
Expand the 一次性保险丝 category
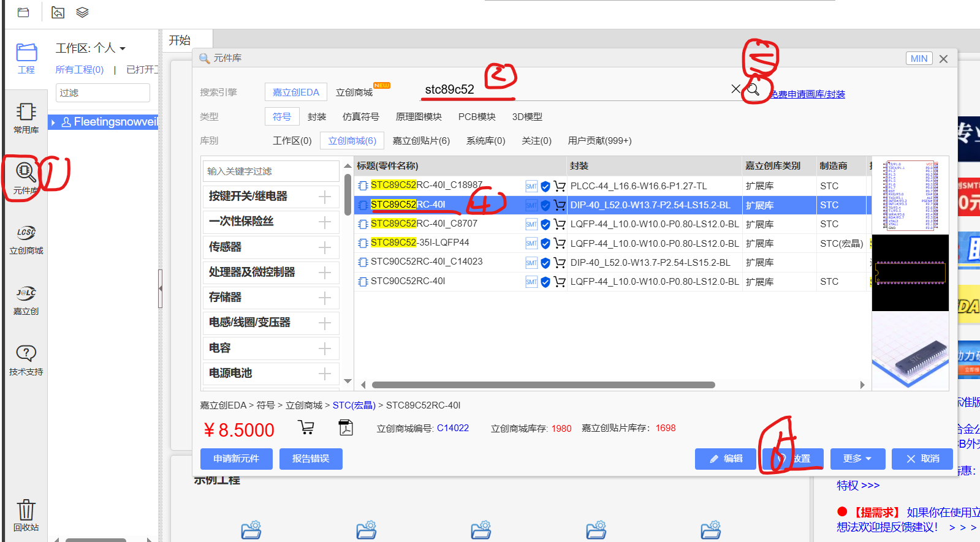point(325,222)
